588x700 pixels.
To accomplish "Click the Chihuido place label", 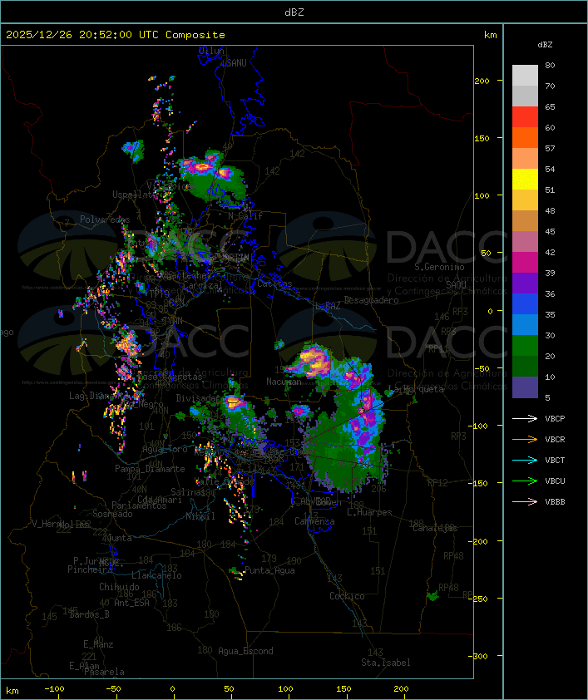I will pos(119,587).
